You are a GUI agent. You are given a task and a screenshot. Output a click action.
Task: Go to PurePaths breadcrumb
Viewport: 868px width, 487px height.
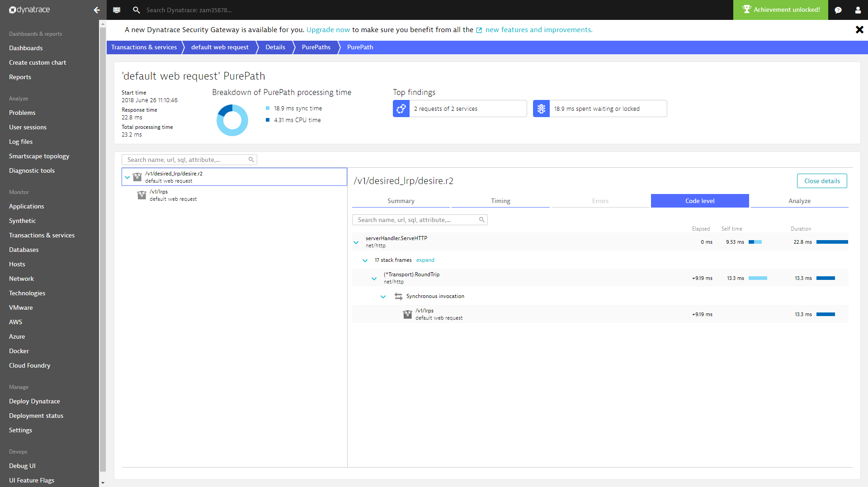[x=316, y=47]
